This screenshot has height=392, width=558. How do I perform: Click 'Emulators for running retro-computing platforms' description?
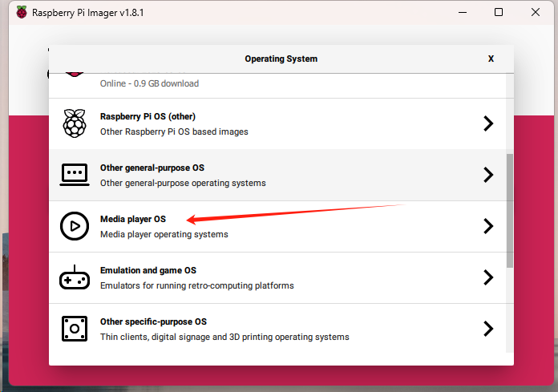coord(197,285)
